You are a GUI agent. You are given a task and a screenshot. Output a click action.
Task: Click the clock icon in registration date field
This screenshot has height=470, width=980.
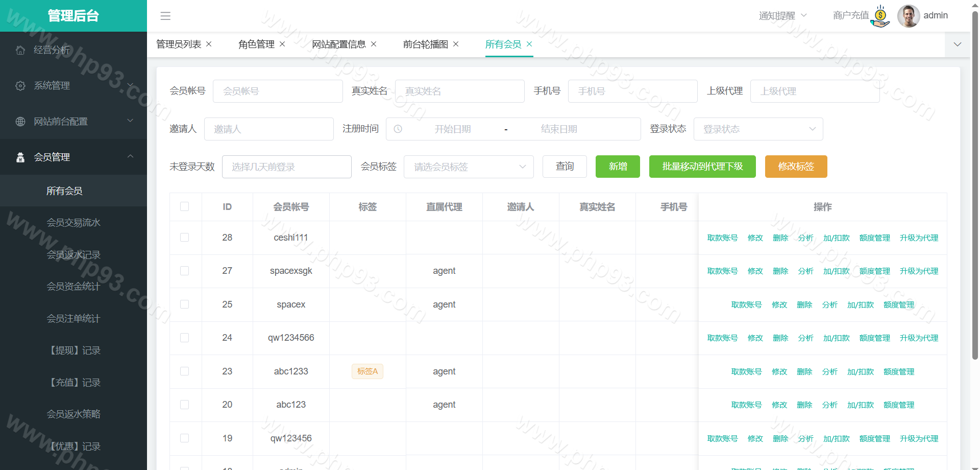coord(398,129)
